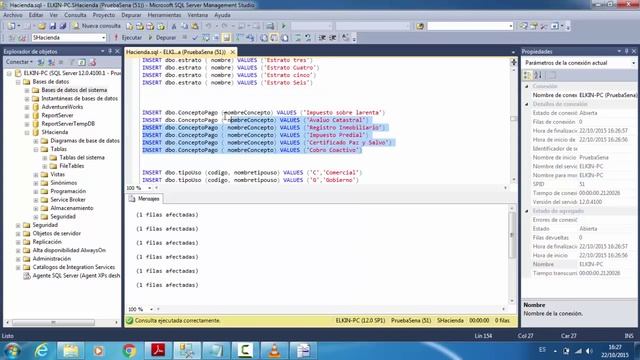Viewport: 640px width, 360px height.
Task: Click the Save All toolbar icon
Action: 62,26
